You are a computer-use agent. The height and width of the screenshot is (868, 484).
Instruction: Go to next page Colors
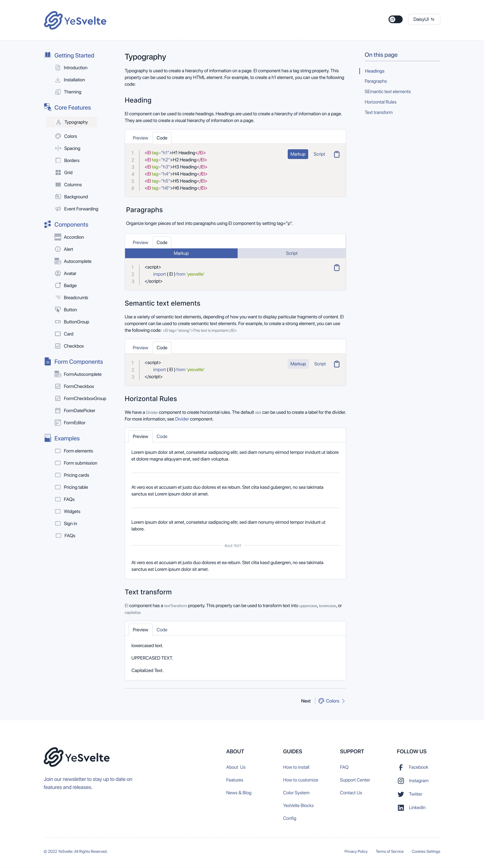click(x=332, y=701)
